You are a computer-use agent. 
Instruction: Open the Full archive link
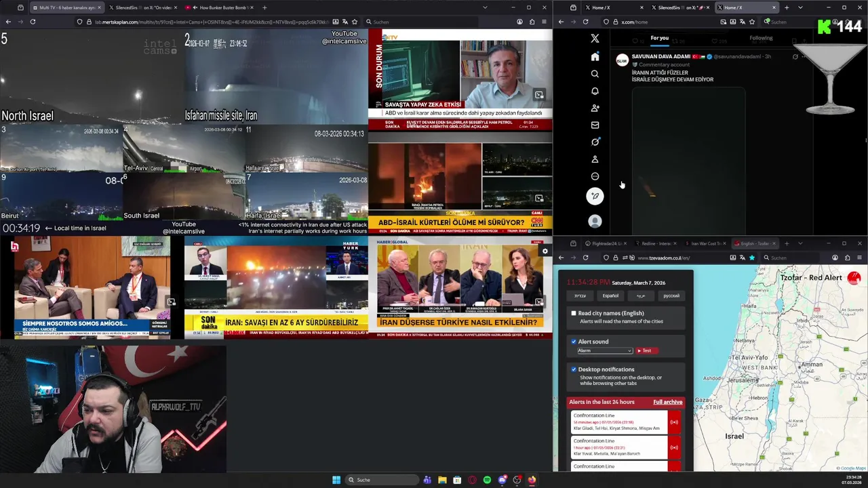(668, 402)
